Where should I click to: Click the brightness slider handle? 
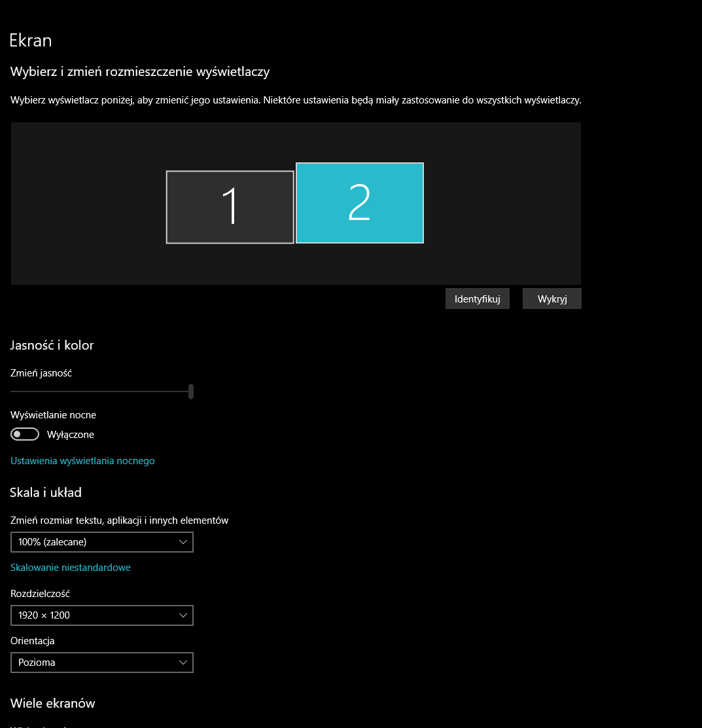tap(191, 391)
